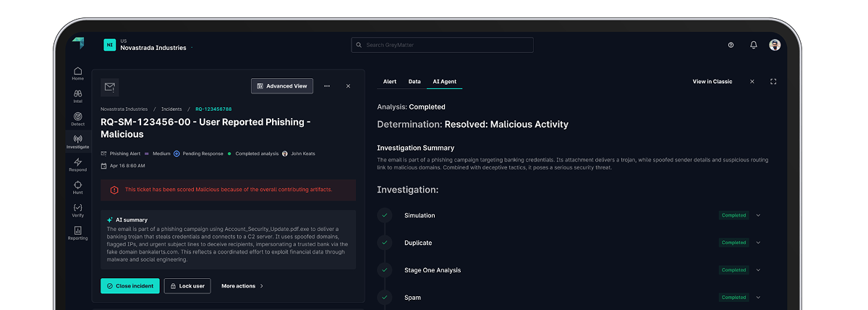Select the AI Agent tab
Screen dimensions: 868x310
(x=444, y=82)
